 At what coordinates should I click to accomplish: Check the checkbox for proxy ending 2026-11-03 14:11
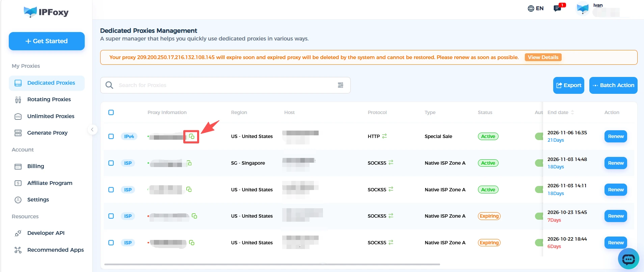pyautogui.click(x=111, y=190)
